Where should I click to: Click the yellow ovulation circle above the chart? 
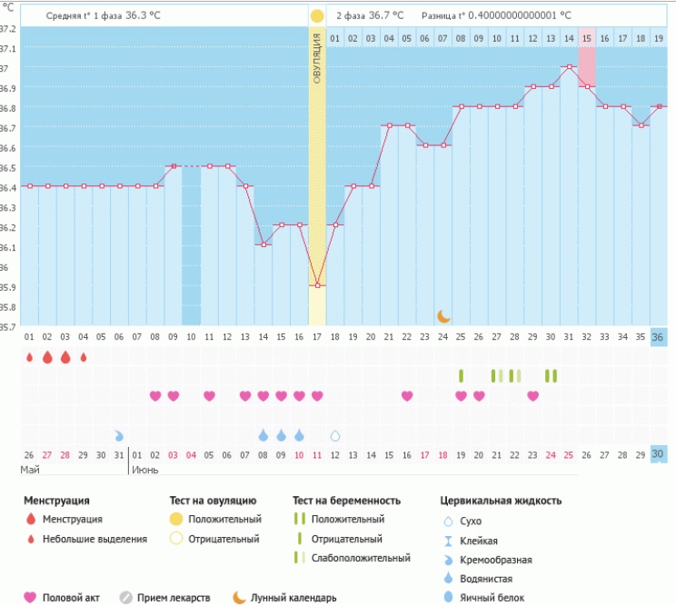(316, 16)
